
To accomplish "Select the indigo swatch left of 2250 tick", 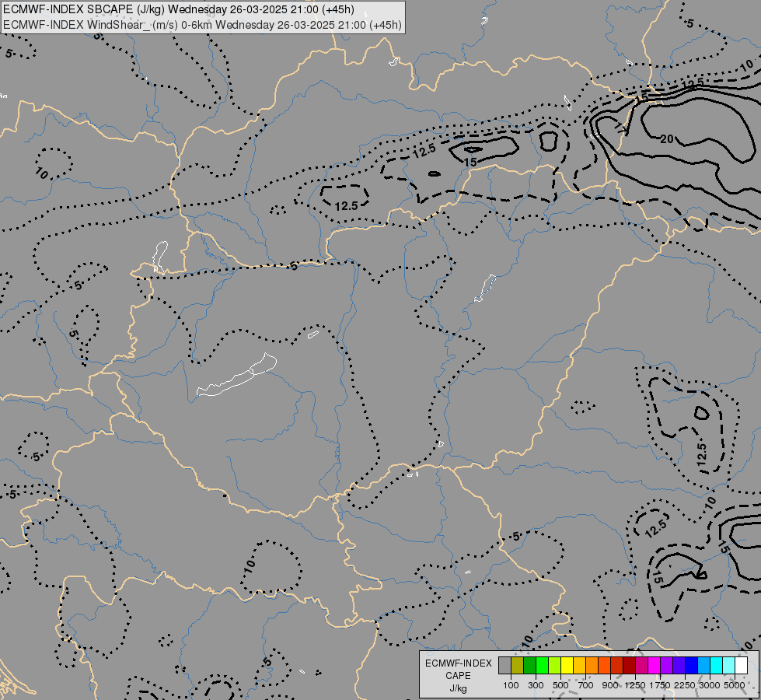I will (x=679, y=666).
